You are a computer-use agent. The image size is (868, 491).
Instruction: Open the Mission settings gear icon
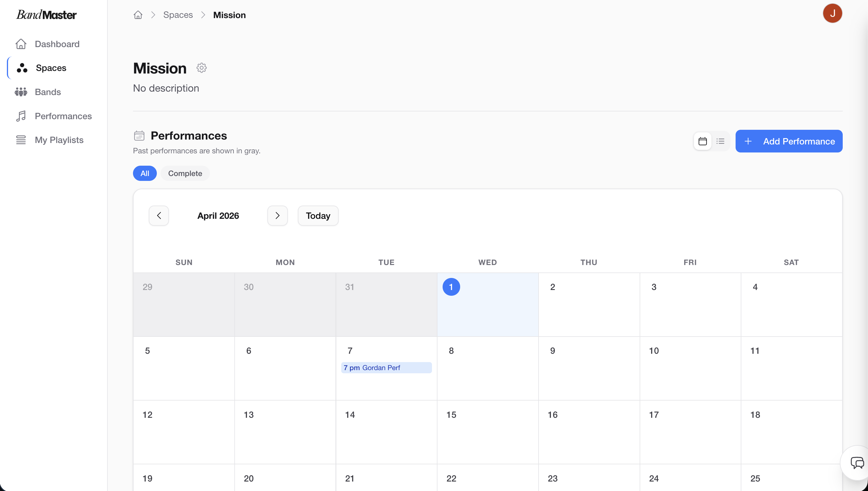(x=201, y=68)
